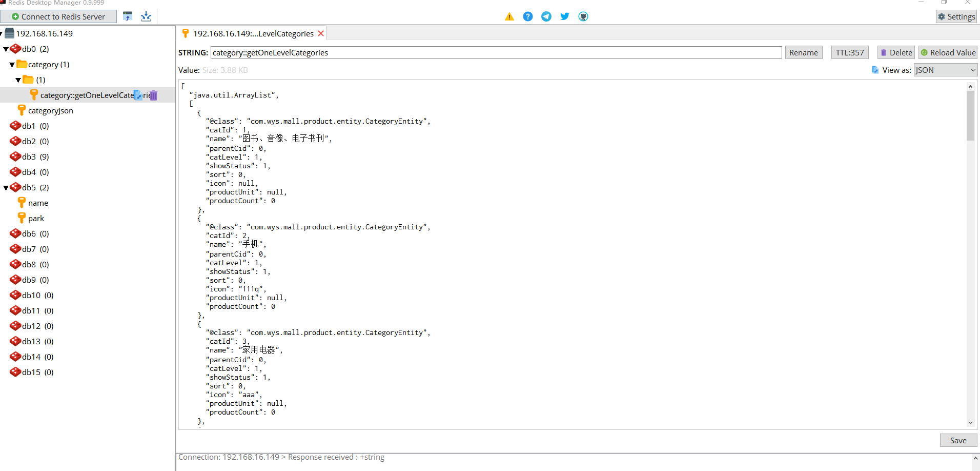Open the Telegram channel icon
Image resolution: width=980 pixels, height=471 pixels.
point(546,16)
